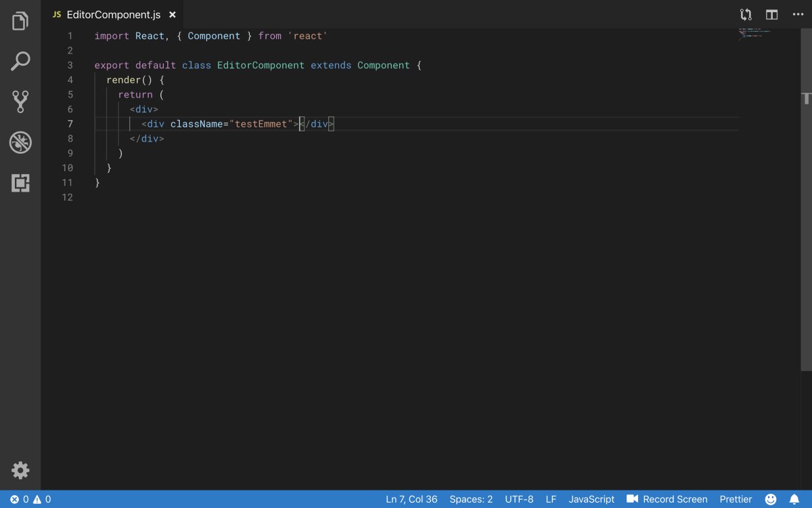Open the Extensions view icon

pyautogui.click(x=20, y=183)
